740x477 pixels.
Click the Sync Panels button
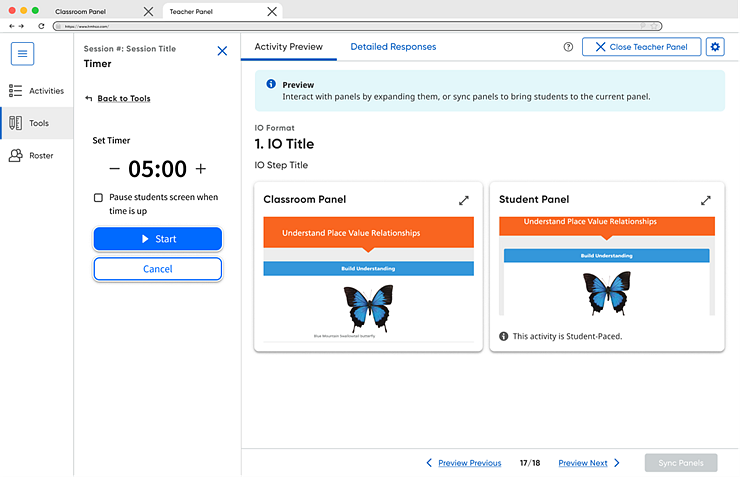click(681, 463)
